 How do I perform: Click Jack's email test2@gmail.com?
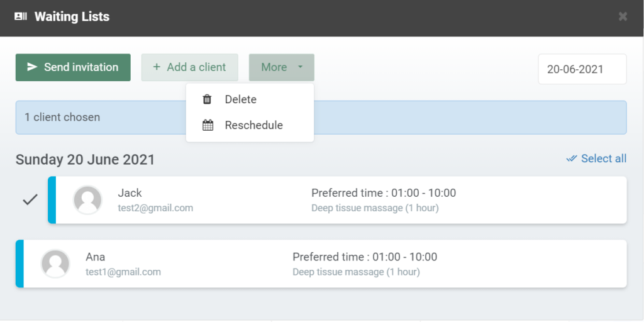(155, 208)
